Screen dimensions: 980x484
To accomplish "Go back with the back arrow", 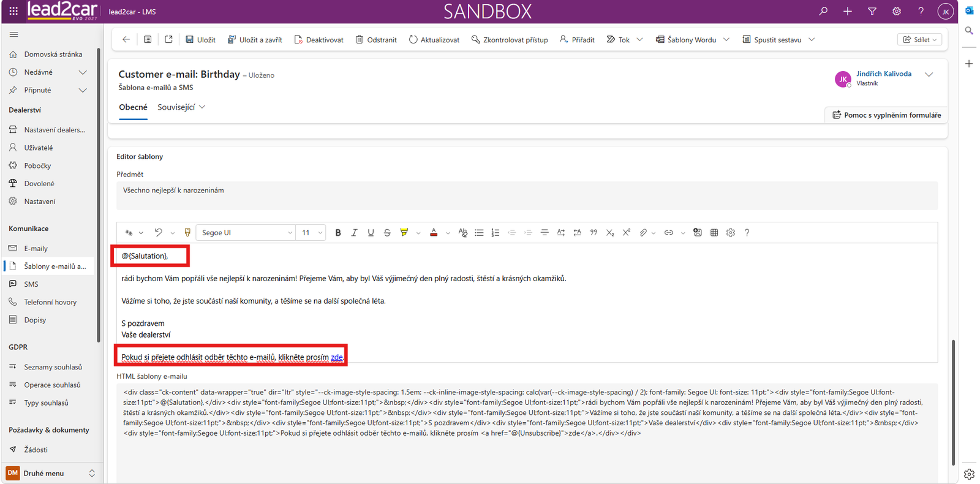I will (126, 40).
